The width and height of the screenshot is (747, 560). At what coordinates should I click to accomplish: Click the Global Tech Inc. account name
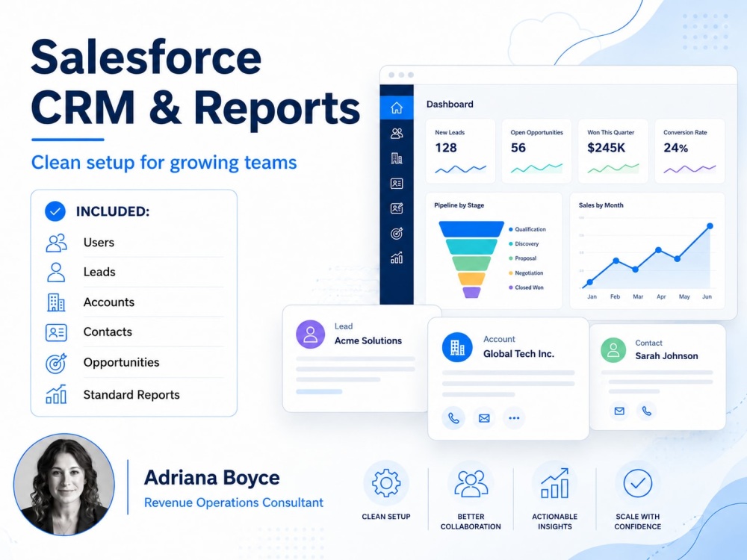click(x=518, y=354)
